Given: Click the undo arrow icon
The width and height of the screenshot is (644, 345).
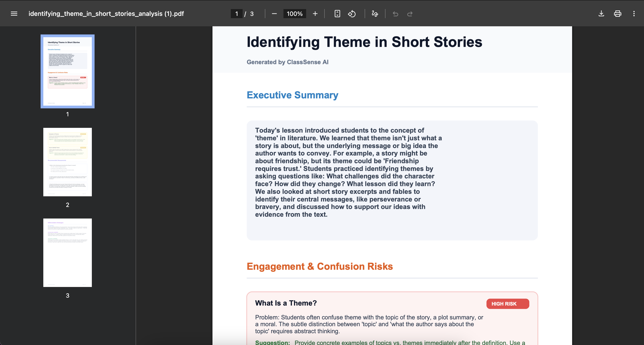Looking at the screenshot, I should pyautogui.click(x=395, y=14).
